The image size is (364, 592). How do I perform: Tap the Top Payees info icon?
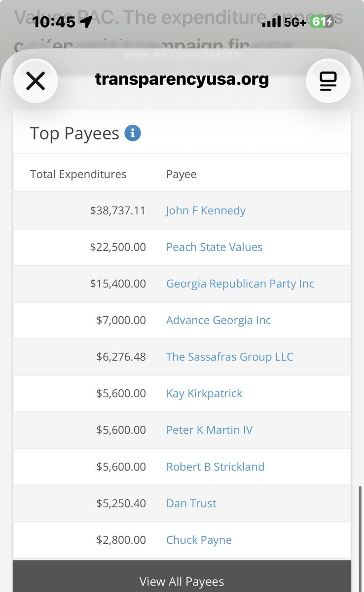pos(133,133)
